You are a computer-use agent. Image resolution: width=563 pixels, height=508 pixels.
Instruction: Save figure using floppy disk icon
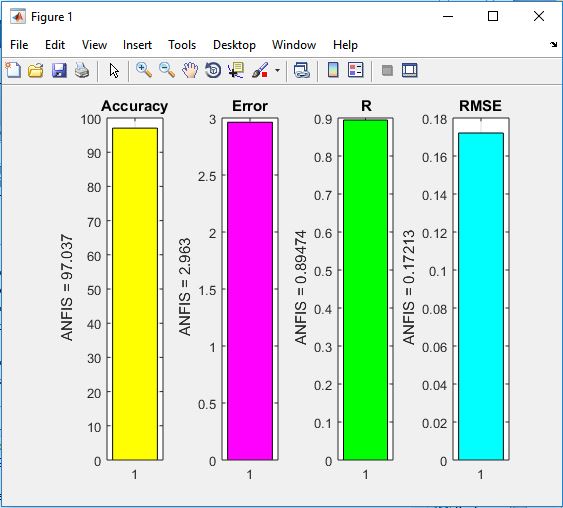click(59, 70)
